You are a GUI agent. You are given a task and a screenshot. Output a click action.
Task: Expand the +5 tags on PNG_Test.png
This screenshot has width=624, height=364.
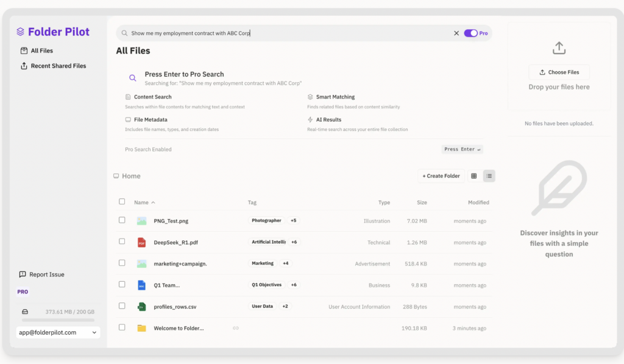(294, 220)
